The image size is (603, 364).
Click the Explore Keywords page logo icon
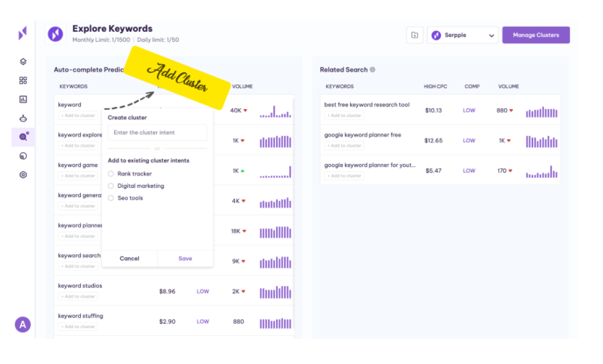click(x=55, y=34)
